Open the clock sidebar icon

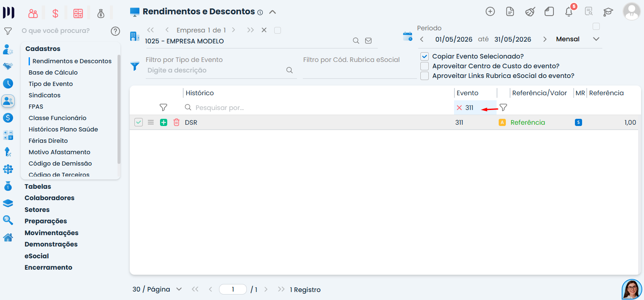(8, 83)
